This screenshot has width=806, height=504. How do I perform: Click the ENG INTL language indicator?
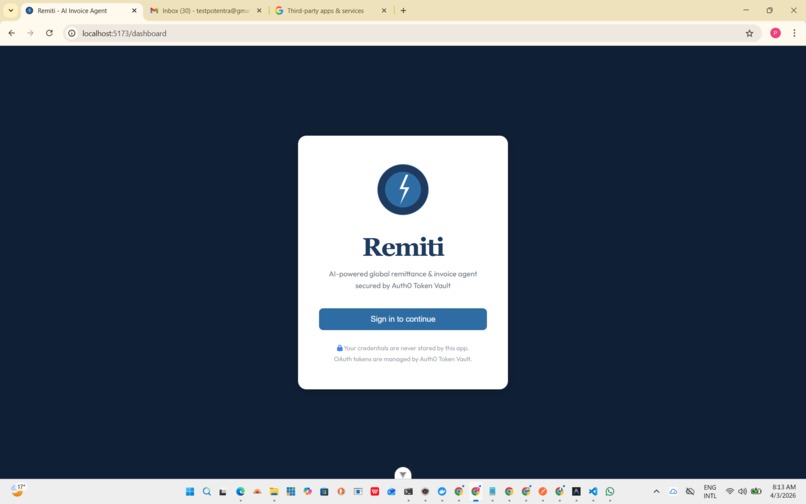tap(710, 492)
